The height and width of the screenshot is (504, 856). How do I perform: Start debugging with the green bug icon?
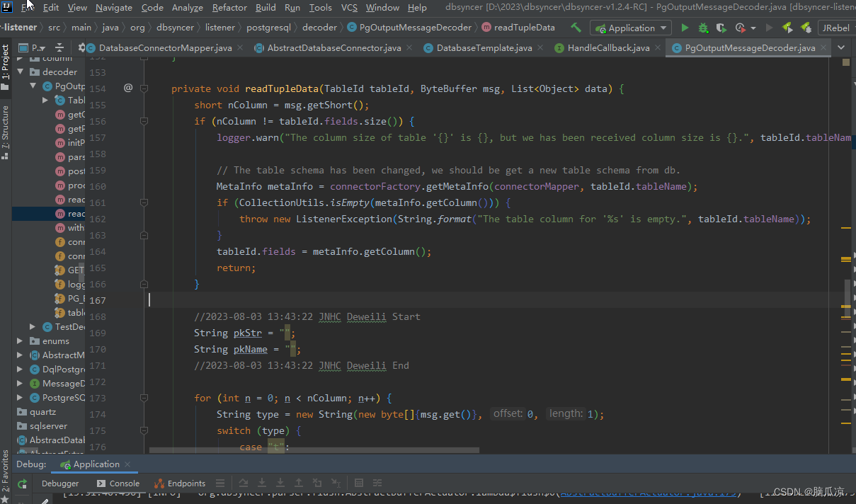703,28
